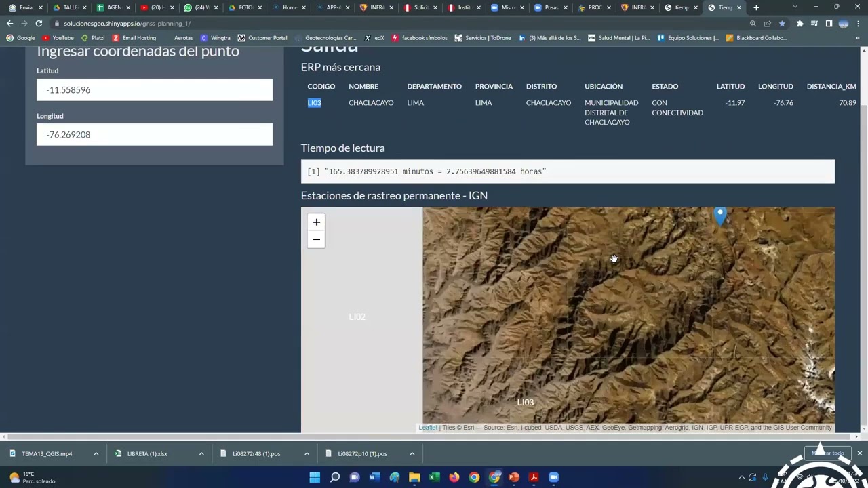Open Wingtra bookmark

pyautogui.click(x=215, y=38)
